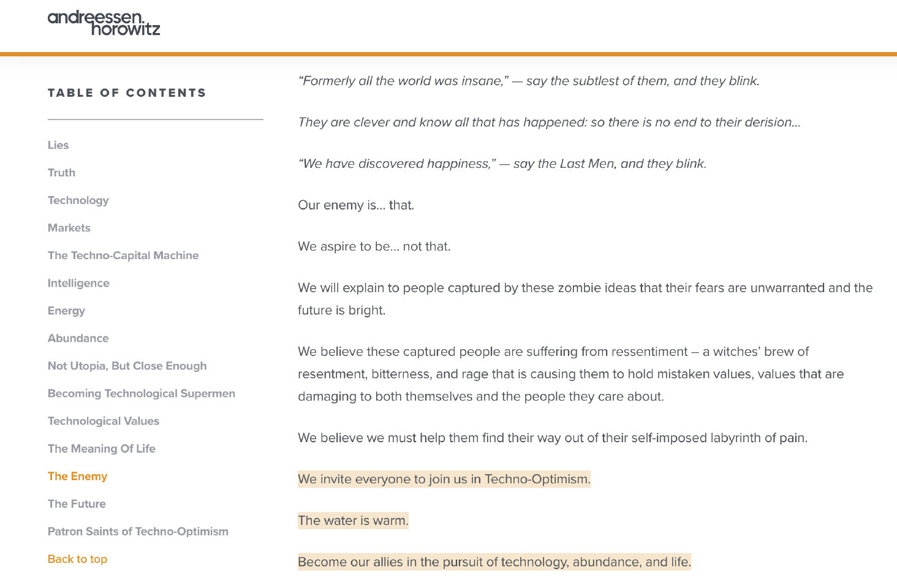The image size is (897, 588).
Task: Jump to The Meaning Of Life
Action: [101, 448]
